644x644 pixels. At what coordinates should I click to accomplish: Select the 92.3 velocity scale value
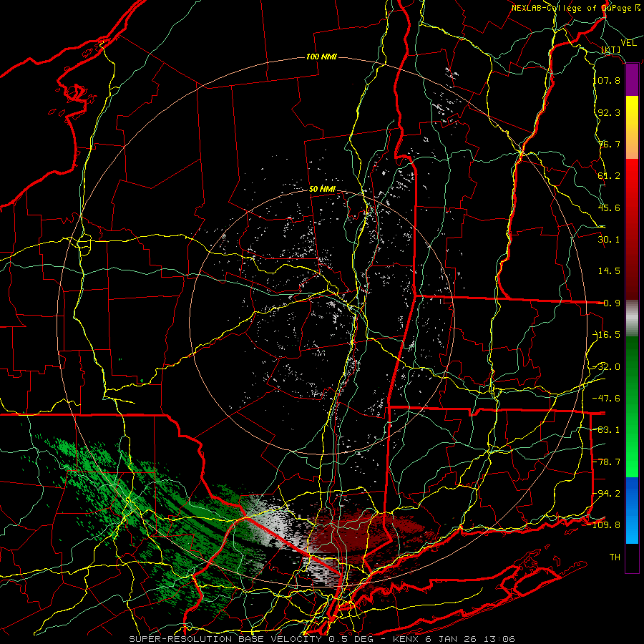point(609,112)
